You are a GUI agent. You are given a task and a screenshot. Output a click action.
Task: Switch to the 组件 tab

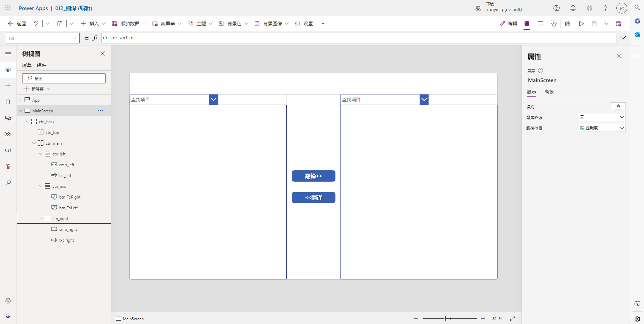click(x=42, y=65)
